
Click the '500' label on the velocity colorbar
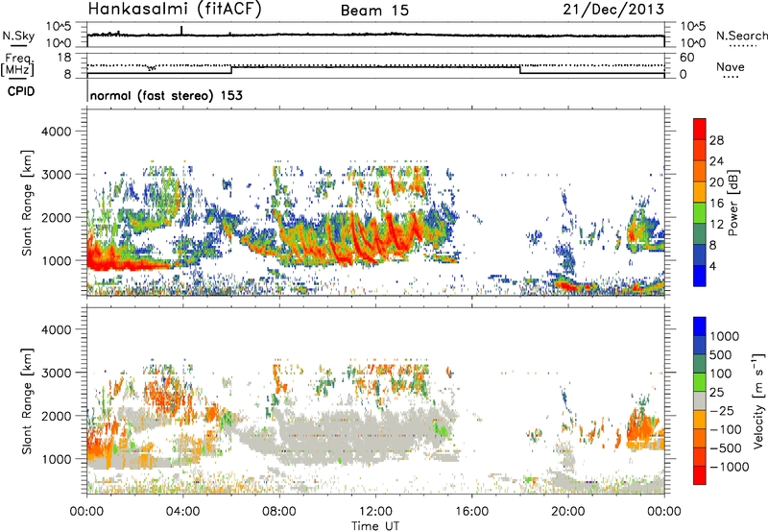pyautogui.click(x=721, y=355)
